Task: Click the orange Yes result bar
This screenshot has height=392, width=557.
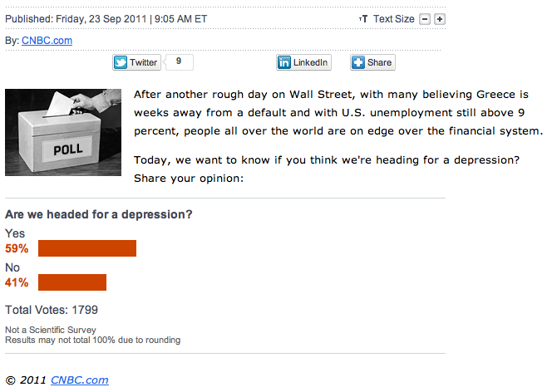Action: [87, 248]
